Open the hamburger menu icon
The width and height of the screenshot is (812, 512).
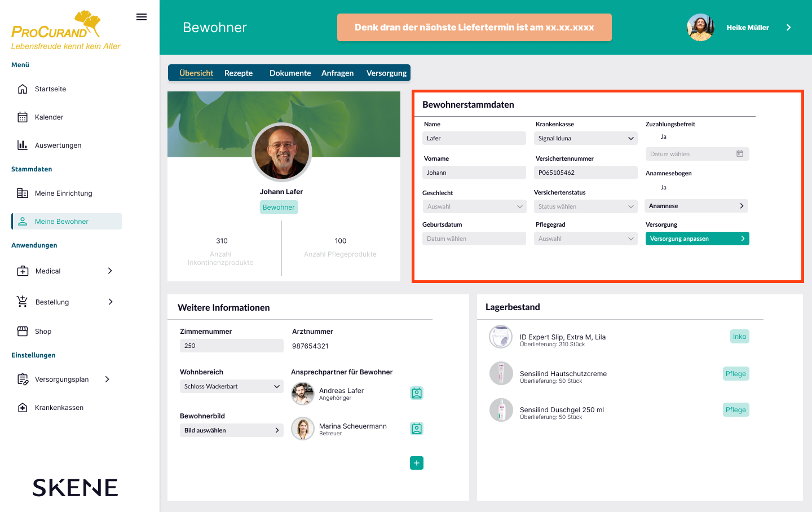click(142, 17)
